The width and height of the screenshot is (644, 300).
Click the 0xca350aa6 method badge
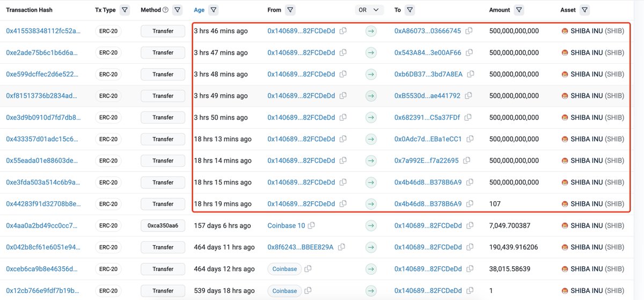(x=163, y=226)
